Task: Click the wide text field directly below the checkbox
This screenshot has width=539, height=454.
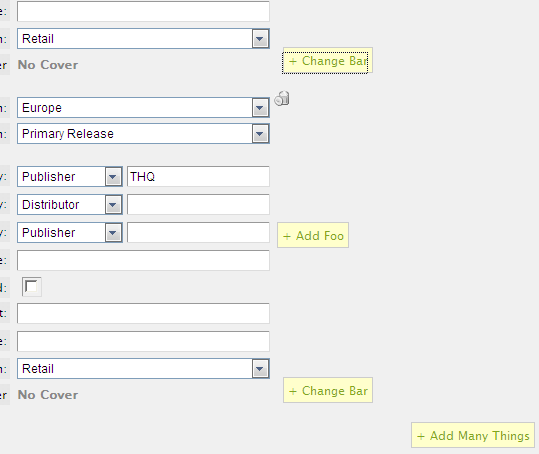Action: point(143,313)
